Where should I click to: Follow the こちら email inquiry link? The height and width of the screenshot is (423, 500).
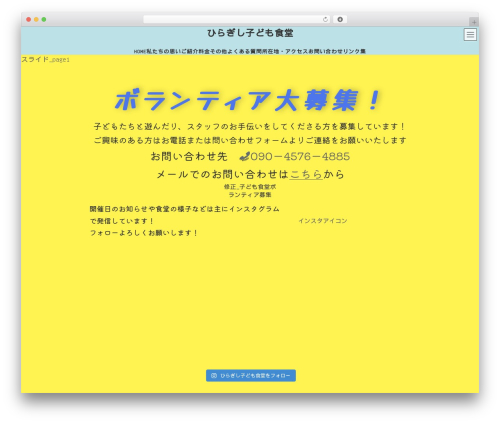pyautogui.click(x=306, y=174)
